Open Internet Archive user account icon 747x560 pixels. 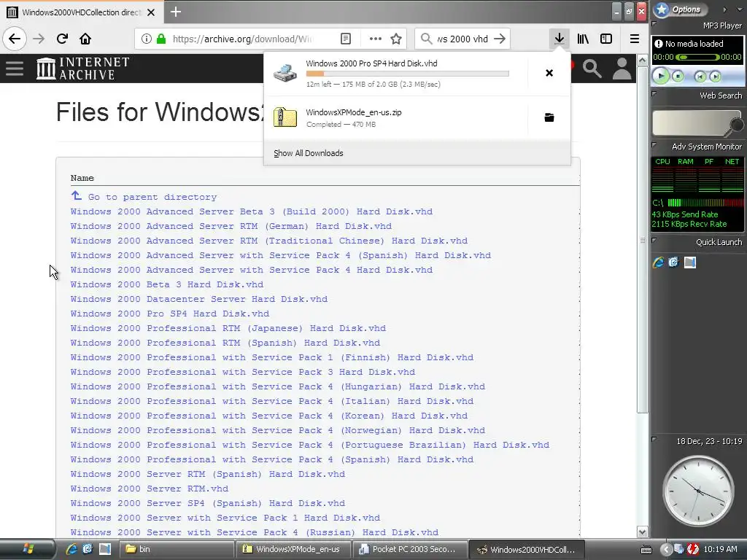click(x=622, y=69)
